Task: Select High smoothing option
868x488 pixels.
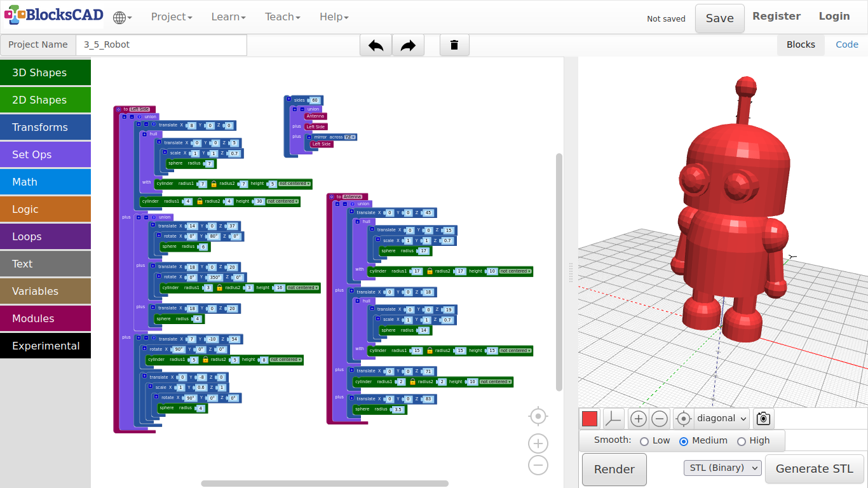Action: pyautogui.click(x=741, y=441)
